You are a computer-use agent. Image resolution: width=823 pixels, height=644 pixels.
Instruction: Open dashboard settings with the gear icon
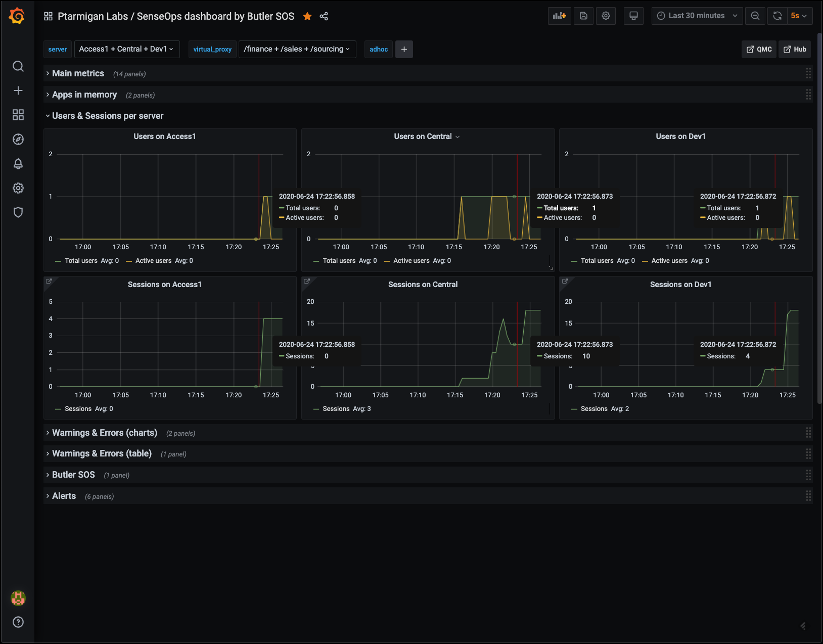coord(606,16)
